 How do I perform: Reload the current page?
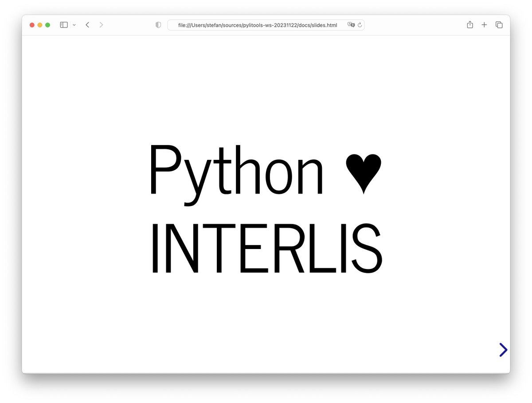click(x=360, y=25)
